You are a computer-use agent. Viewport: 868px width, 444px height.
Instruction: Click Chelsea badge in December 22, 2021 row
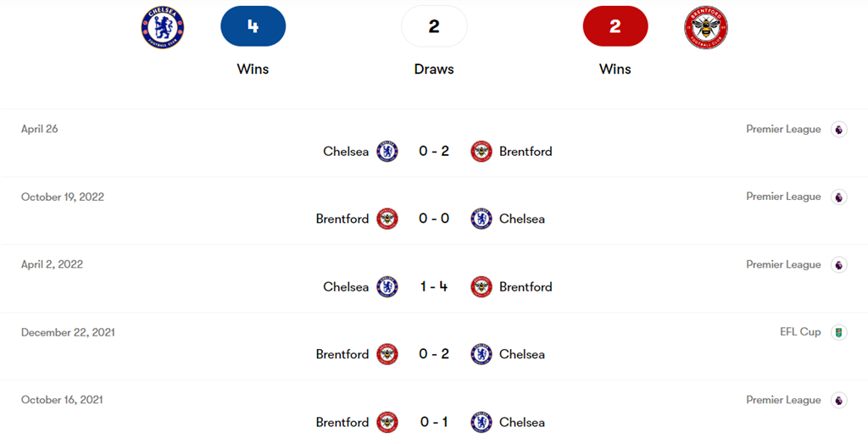(x=481, y=354)
